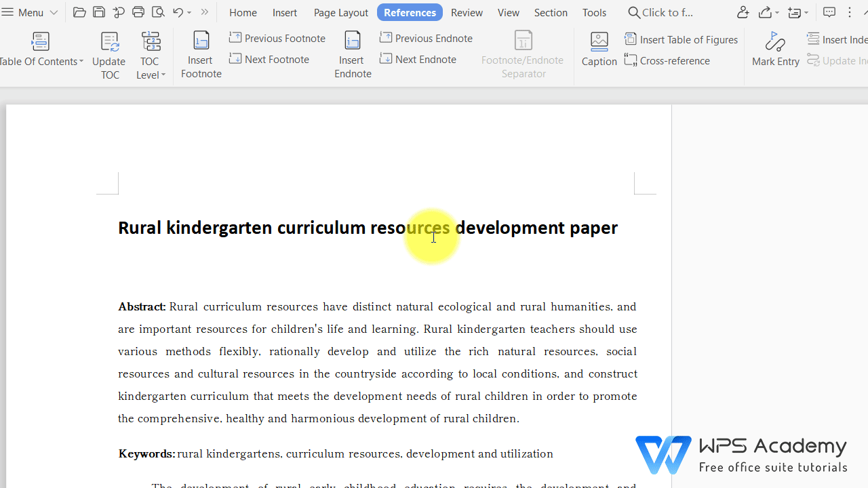Screen dimensions: 868x488
Task: Expand the Menu dropdown arrow
Action: [x=54, y=12]
